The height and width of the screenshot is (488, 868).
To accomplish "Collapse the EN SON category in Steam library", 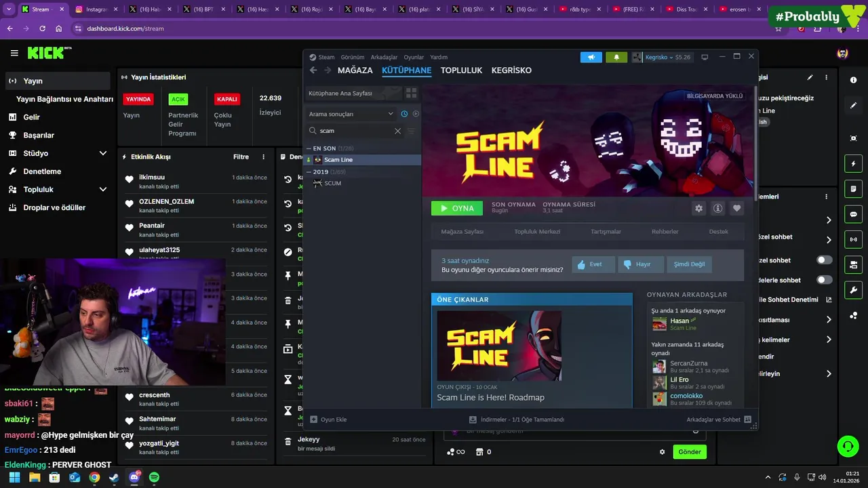I will (309, 148).
